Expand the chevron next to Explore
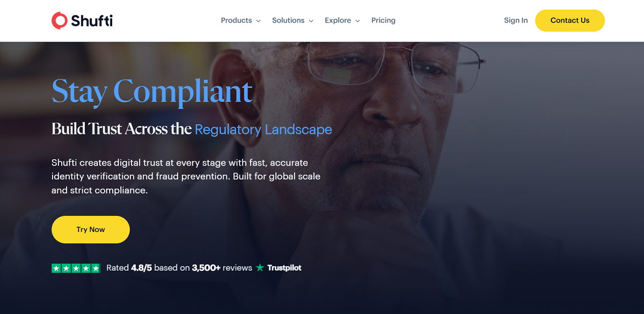Image resolution: width=644 pixels, height=314 pixels. pyautogui.click(x=357, y=21)
